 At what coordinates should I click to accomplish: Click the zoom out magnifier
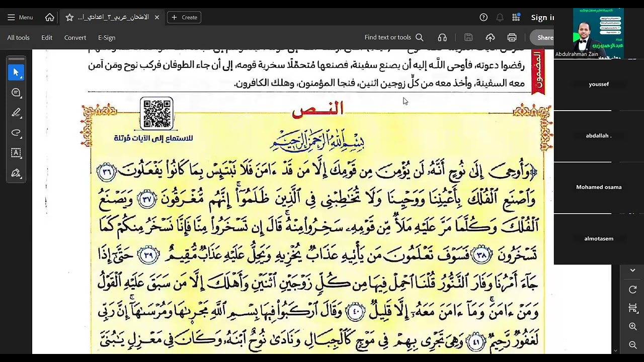633,345
